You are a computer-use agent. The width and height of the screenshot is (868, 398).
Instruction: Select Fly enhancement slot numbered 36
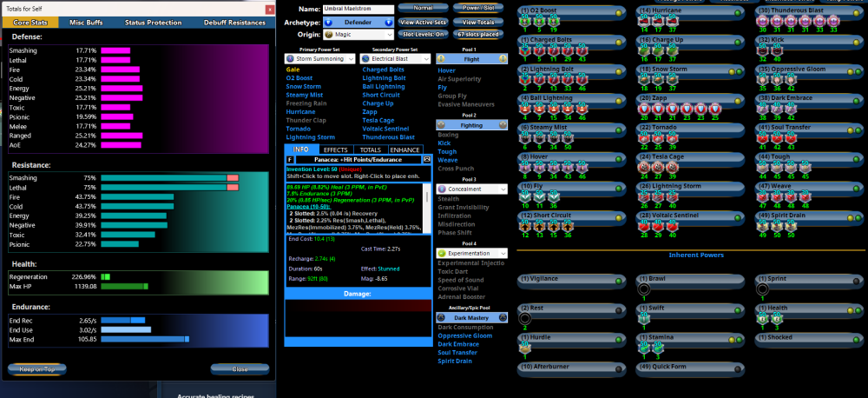click(552, 196)
